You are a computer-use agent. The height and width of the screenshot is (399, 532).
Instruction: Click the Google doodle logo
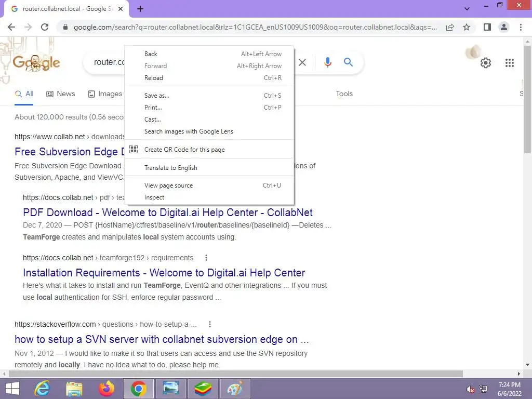pyautogui.click(x=36, y=63)
